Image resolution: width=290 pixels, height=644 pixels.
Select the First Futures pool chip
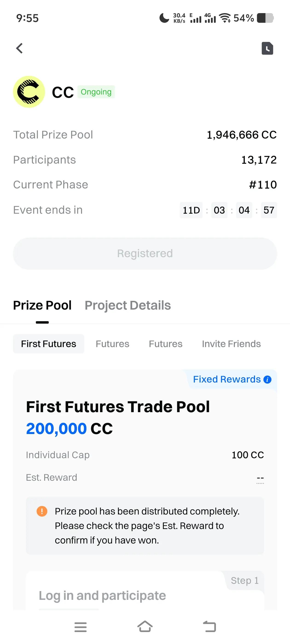[x=49, y=344]
